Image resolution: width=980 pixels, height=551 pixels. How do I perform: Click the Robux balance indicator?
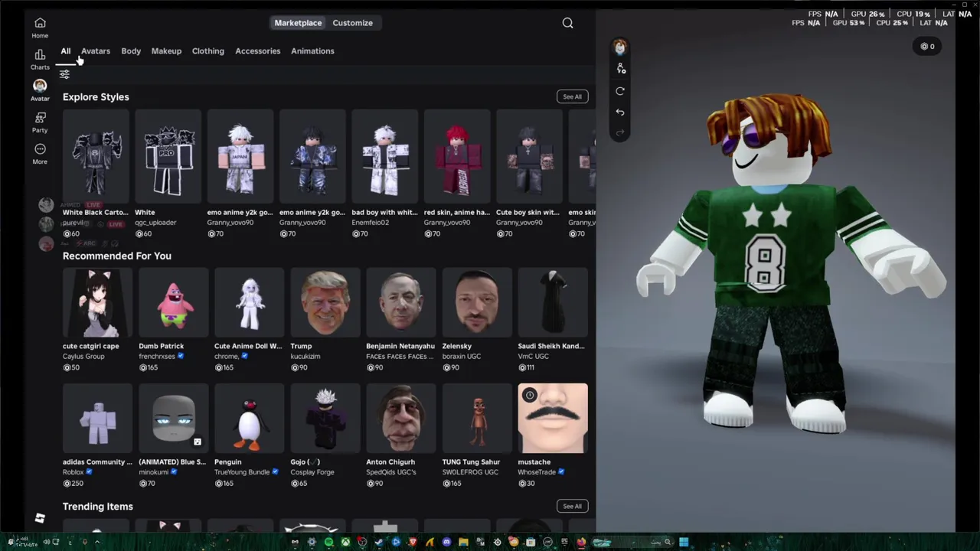pyautogui.click(x=927, y=47)
